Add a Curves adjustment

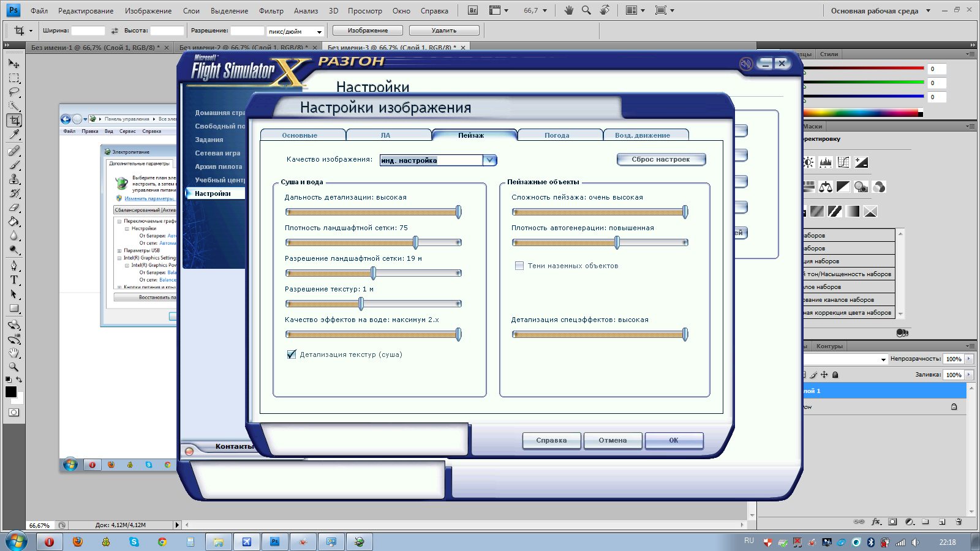point(843,162)
